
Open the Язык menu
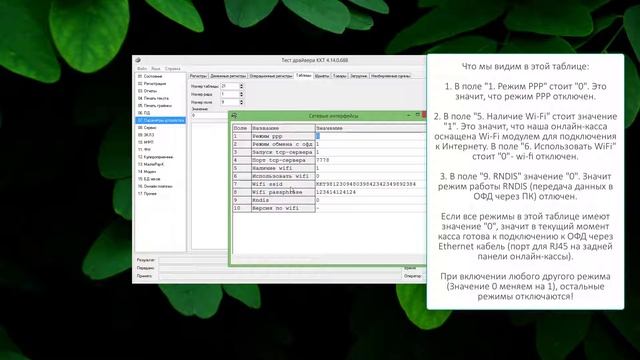(x=156, y=69)
